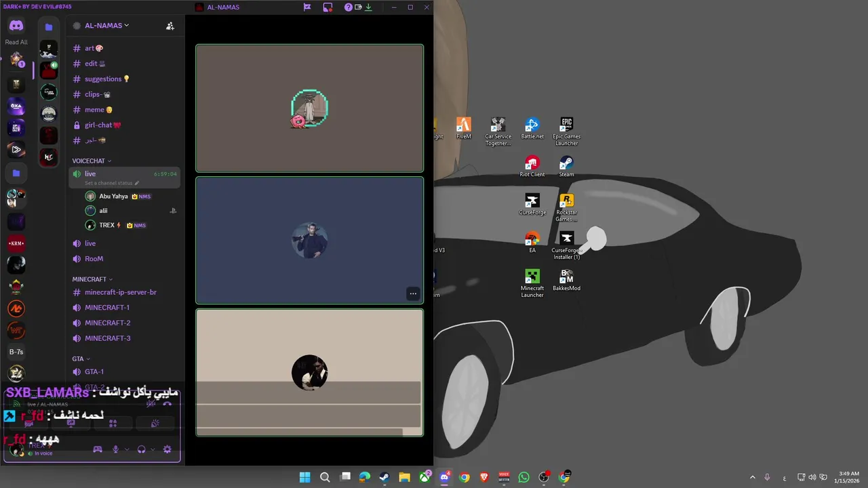Select Battle.net desktop icon

[532, 129]
